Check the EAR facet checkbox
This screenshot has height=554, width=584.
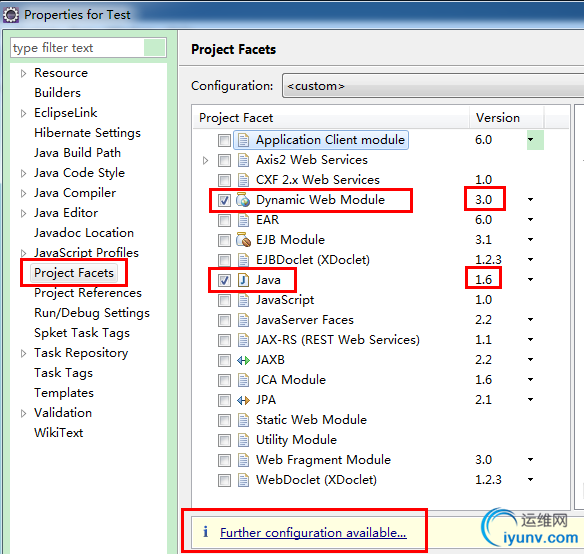224,220
